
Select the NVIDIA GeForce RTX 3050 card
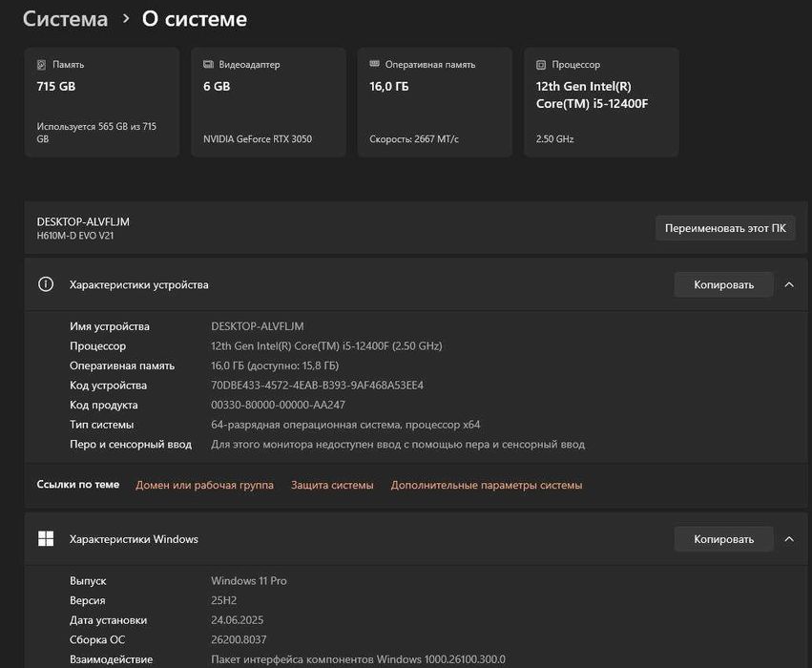click(268, 102)
